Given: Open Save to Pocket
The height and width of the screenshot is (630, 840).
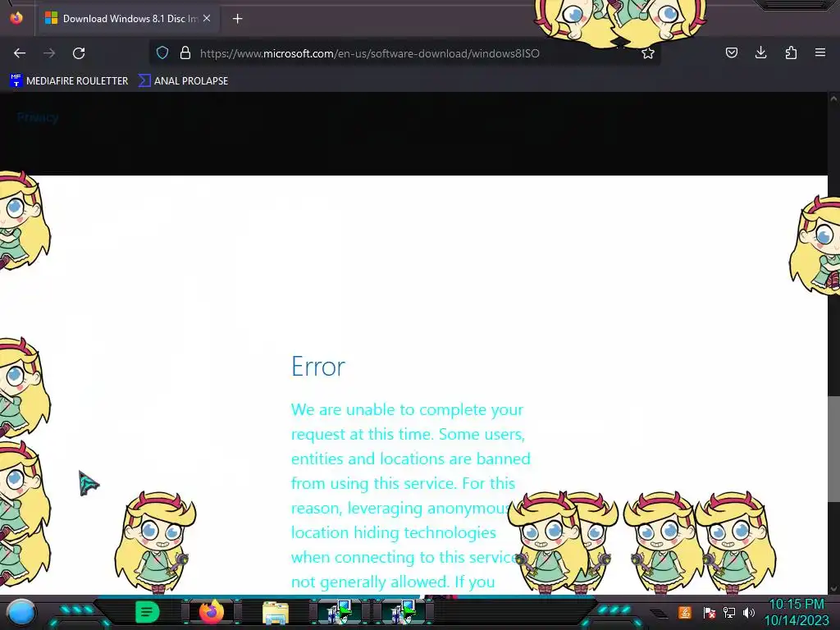Looking at the screenshot, I should point(731,52).
